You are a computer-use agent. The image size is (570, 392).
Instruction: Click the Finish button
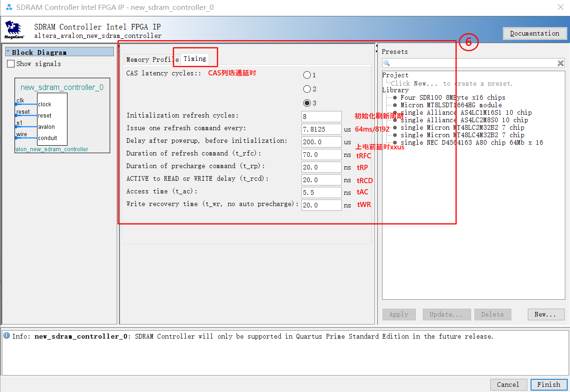(549, 385)
